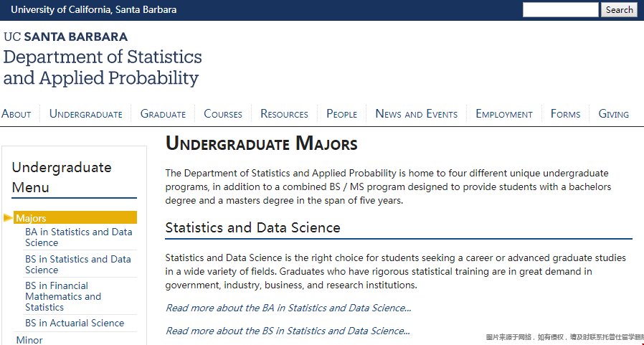Click the yellow arrow beside Majors

(x=8, y=218)
